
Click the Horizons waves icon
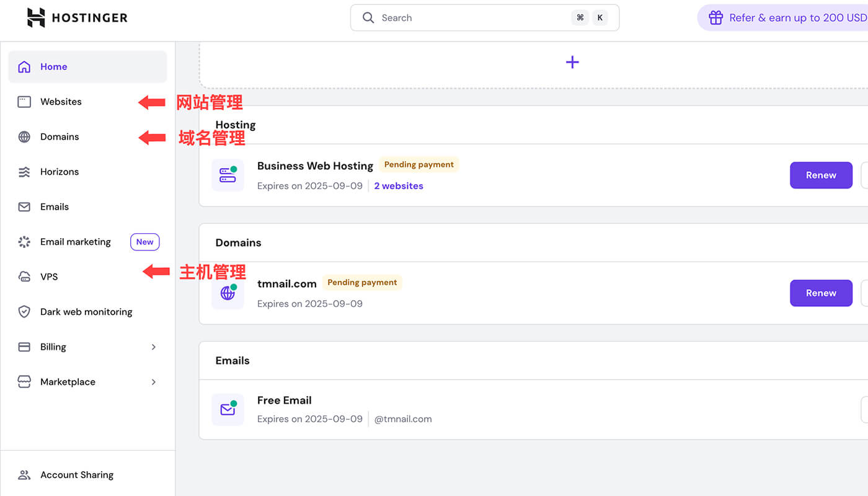[24, 172]
